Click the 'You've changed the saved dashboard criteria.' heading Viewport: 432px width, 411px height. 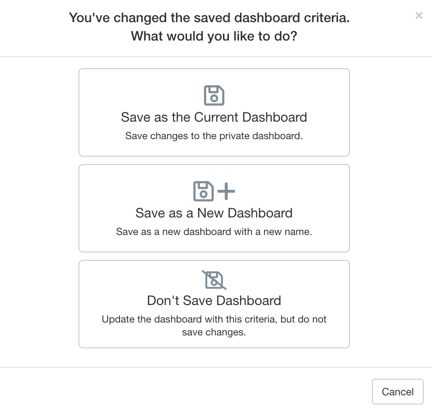click(209, 18)
